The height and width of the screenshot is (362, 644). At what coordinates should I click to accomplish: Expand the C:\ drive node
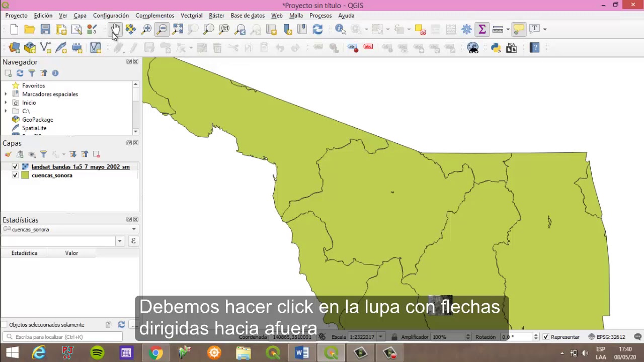[6, 112]
